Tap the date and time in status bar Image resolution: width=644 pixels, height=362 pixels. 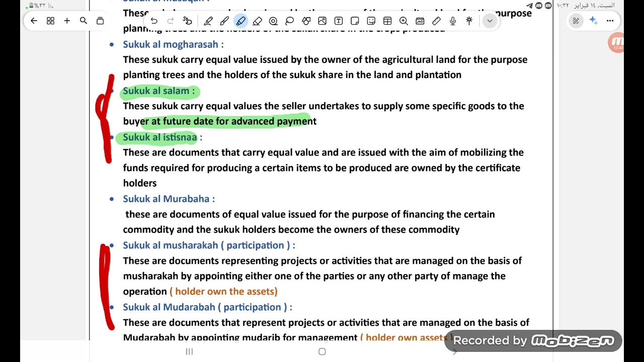click(586, 6)
